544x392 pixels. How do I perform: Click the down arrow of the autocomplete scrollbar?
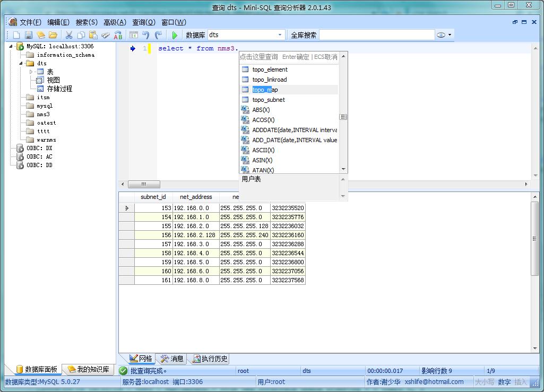point(343,169)
